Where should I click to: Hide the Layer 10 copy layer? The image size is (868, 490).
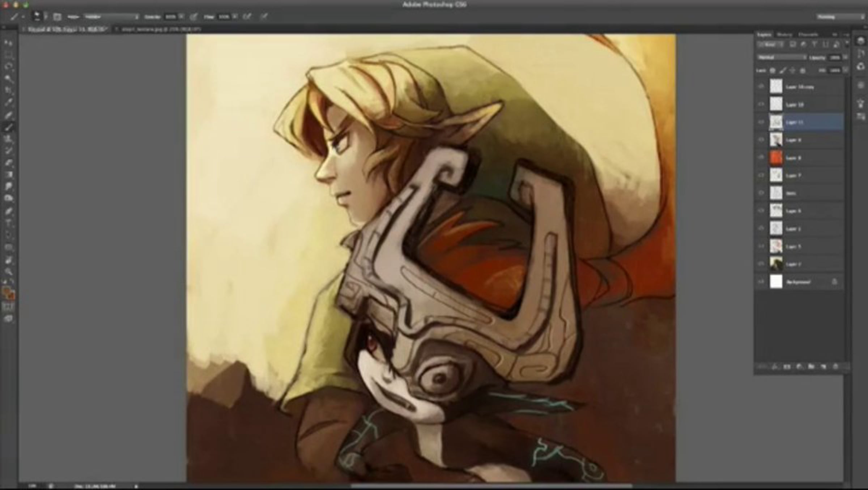[x=761, y=86]
